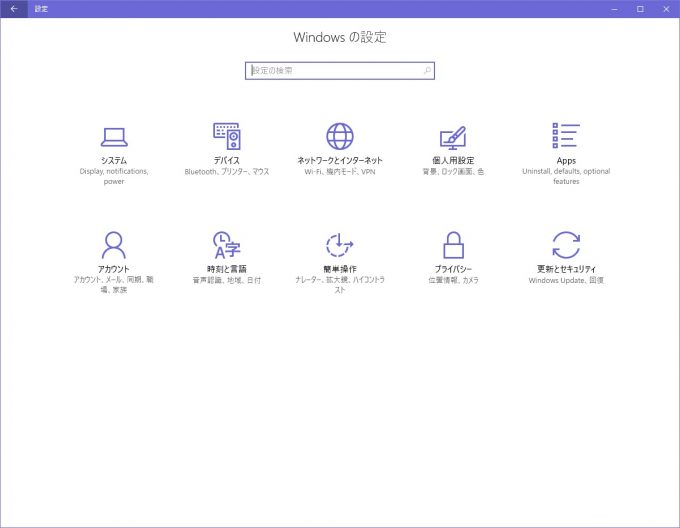Viewport: 680px width, 528px height.
Task: Open the 時刻と言語 clock icon
Action: pos(227,245)
